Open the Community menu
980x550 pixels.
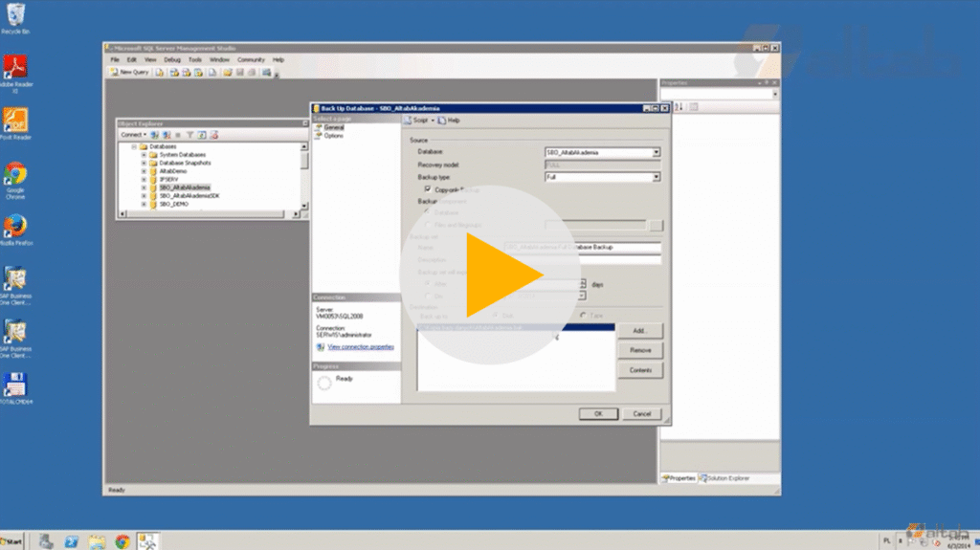click(252, 60)
